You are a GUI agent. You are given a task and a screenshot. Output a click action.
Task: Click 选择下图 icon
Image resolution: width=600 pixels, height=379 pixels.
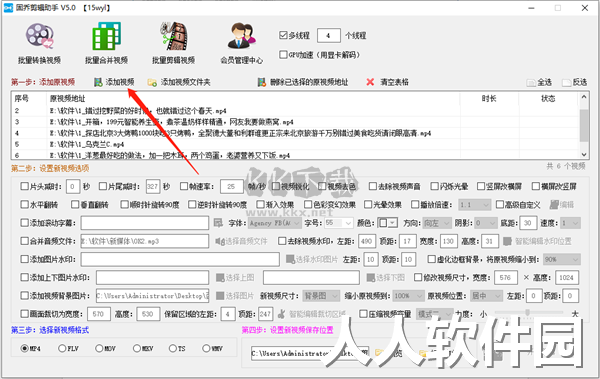pos(370,278)
